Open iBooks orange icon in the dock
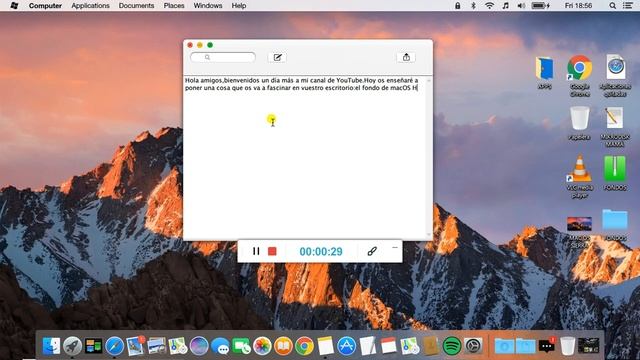The image size is (640, 360). [283, 346]
